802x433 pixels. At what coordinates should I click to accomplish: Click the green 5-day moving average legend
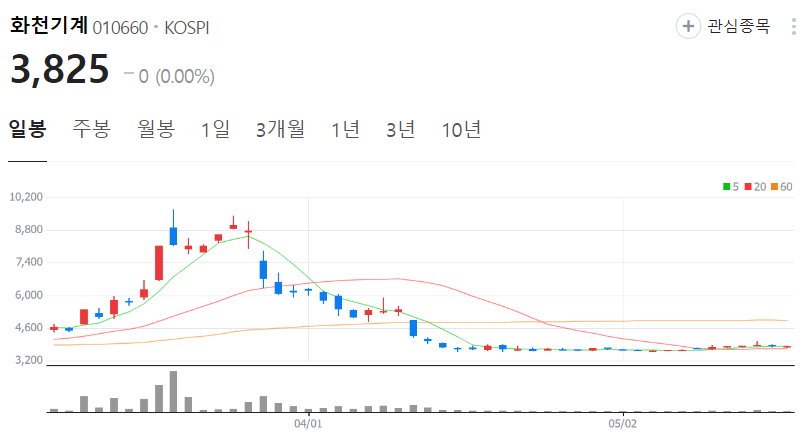click(731, 187)
